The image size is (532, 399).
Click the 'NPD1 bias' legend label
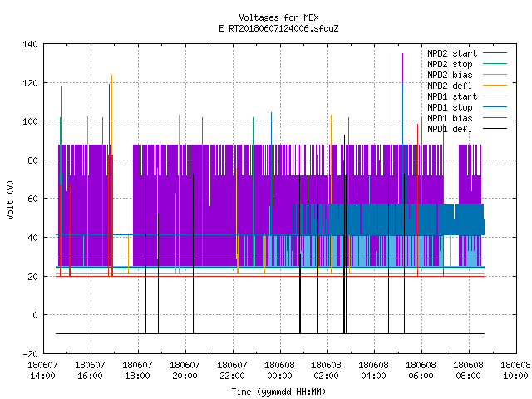tap(450, 118)
